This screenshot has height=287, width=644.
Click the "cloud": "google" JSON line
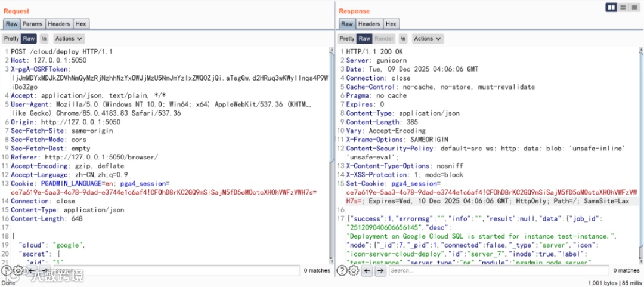51,245
